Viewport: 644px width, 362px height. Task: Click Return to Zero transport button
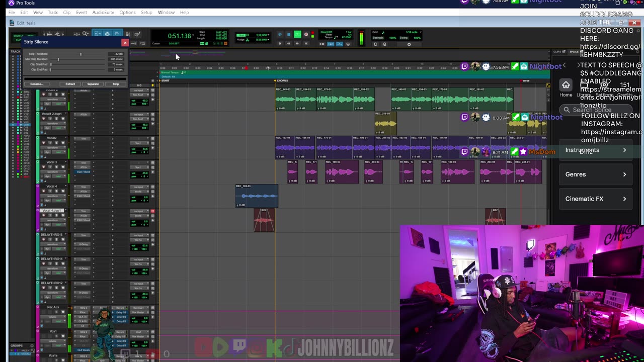coord(280,44)
